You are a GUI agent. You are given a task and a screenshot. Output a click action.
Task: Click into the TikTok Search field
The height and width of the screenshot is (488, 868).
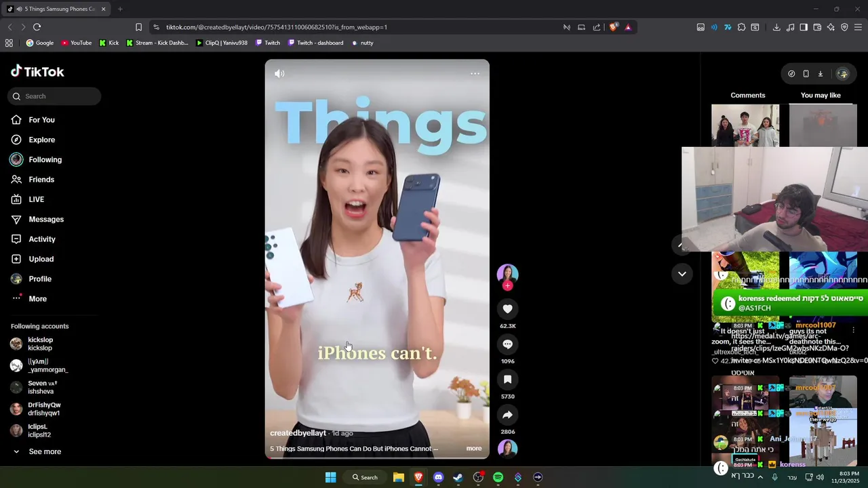click(x=54, y=96)
